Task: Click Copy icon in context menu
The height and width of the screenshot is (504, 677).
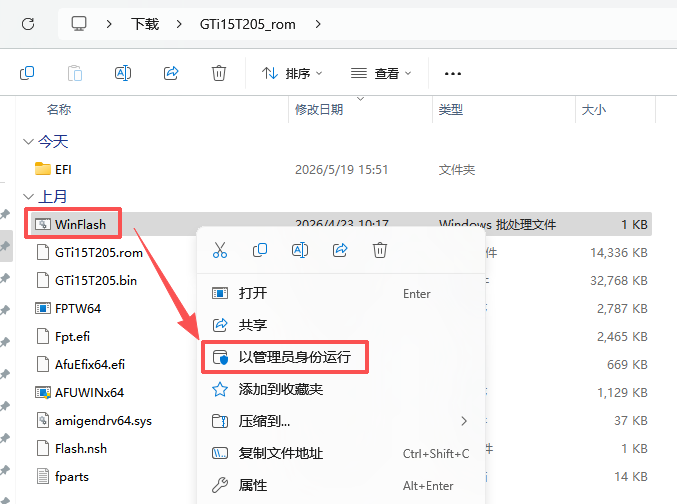Action: (x=260, y=250)
